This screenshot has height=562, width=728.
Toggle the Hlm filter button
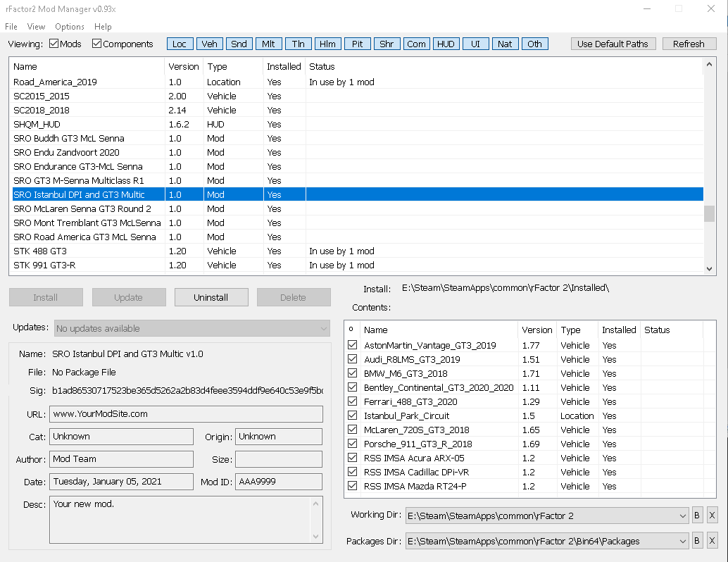pos(327,44)
